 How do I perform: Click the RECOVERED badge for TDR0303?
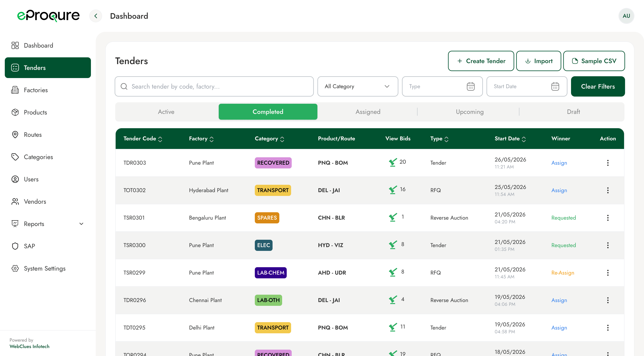pyautogui.click(x=273, y=163)
